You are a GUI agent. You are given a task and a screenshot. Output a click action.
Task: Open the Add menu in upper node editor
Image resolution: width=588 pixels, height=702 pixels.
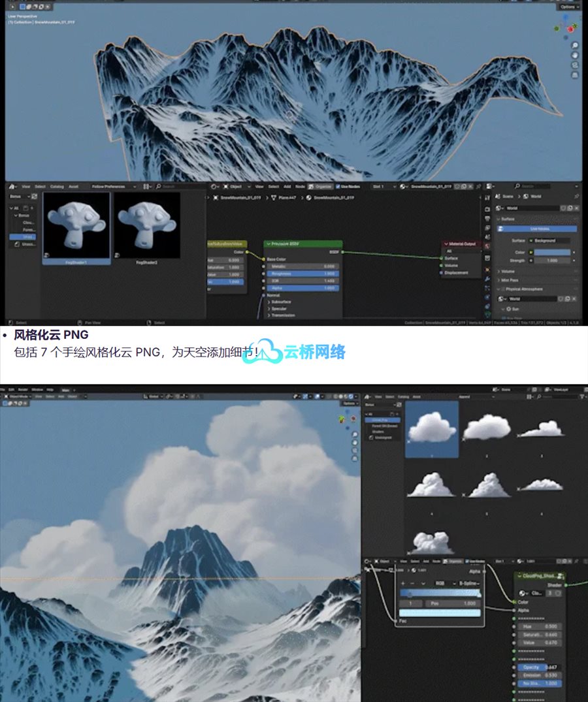(x=287, y=186)
